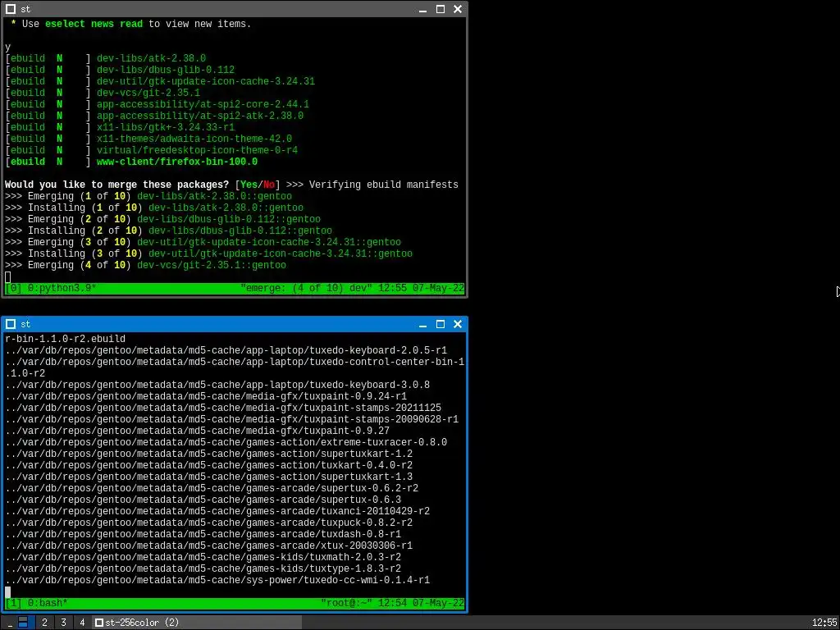Switch to workspace 3 in the taskbar
The height and width of the screenshot is (630, 840).
pos(63,623)
